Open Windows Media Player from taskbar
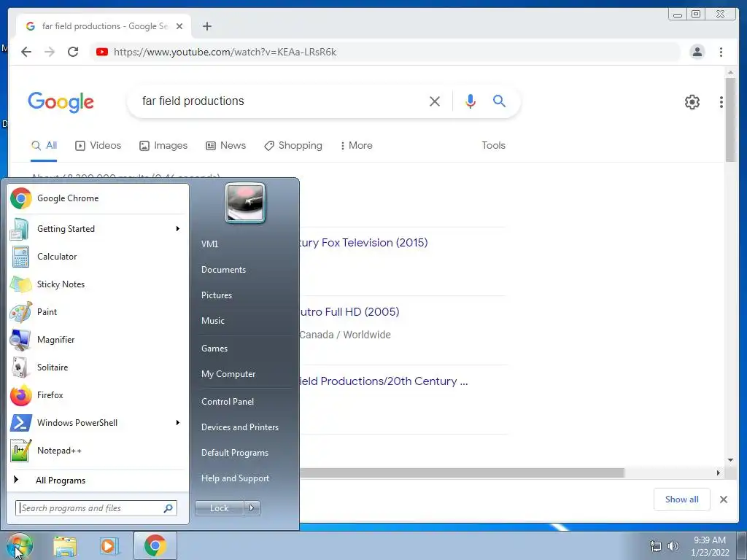This screenshot has width=747, height=560. pos(109,546)
